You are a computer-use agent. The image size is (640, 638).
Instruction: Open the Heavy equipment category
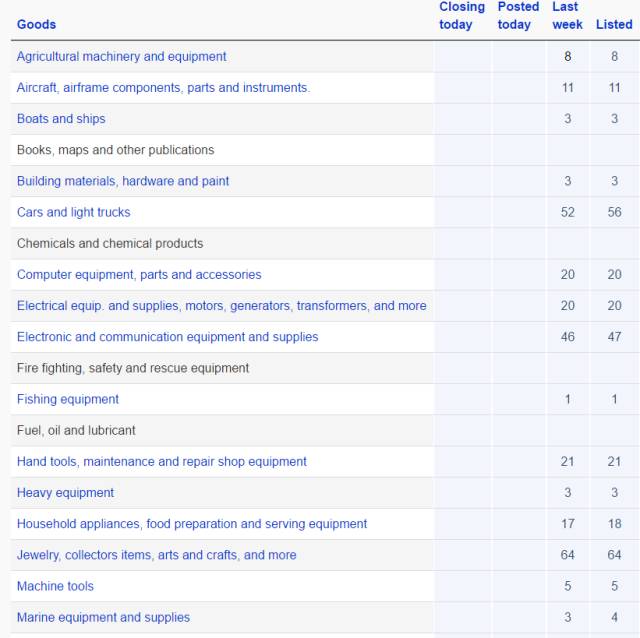[x=65, y=493]
